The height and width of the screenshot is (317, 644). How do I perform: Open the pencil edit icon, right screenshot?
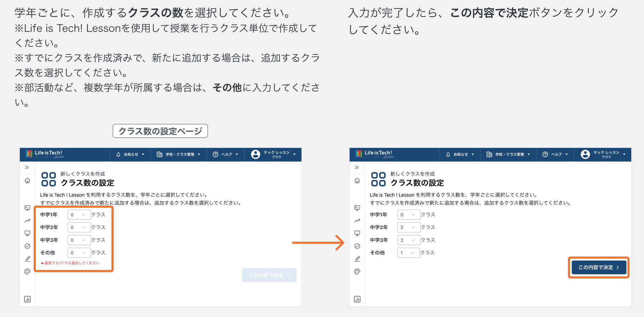357,259
